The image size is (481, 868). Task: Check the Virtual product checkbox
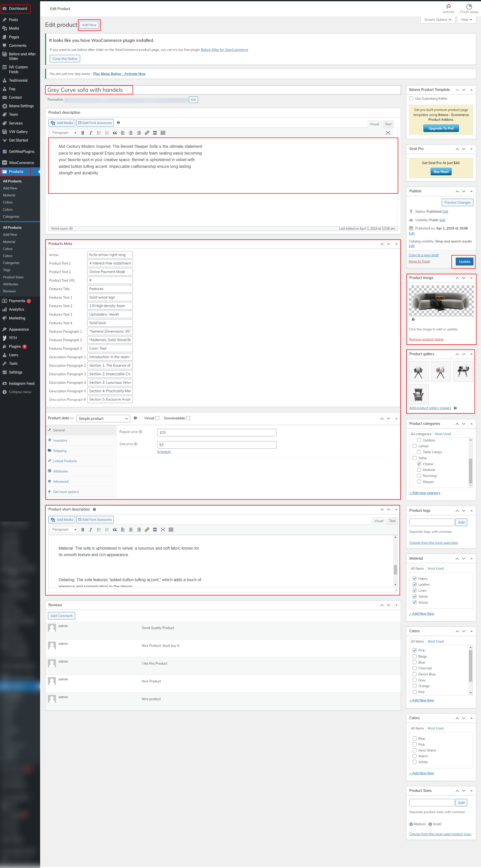pyautogui.click(x=157, y=418)
